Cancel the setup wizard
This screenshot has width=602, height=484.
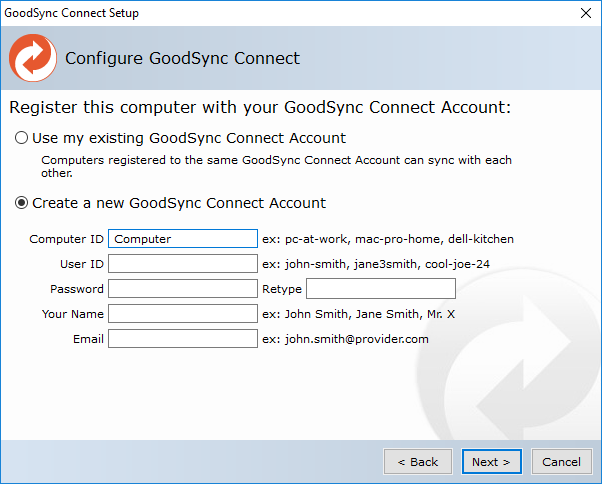(x=561, y=462)
